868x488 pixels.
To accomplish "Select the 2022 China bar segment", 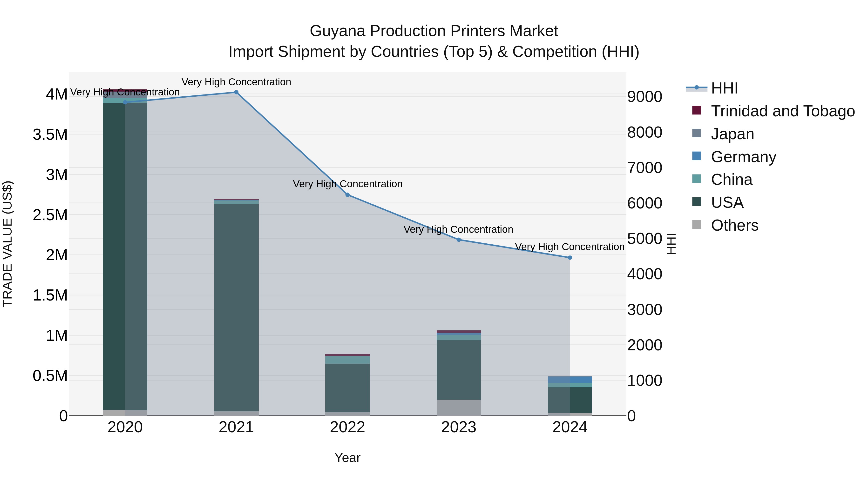I will 347,360.
